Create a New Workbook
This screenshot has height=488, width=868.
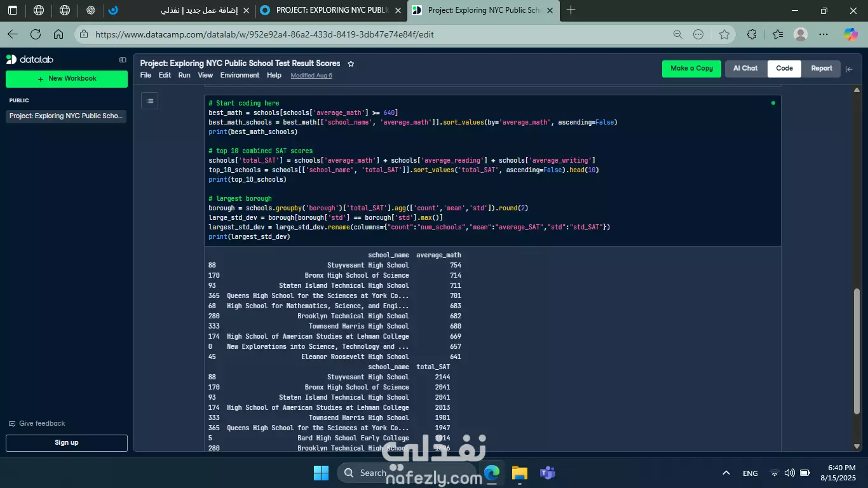click(67, 79)
